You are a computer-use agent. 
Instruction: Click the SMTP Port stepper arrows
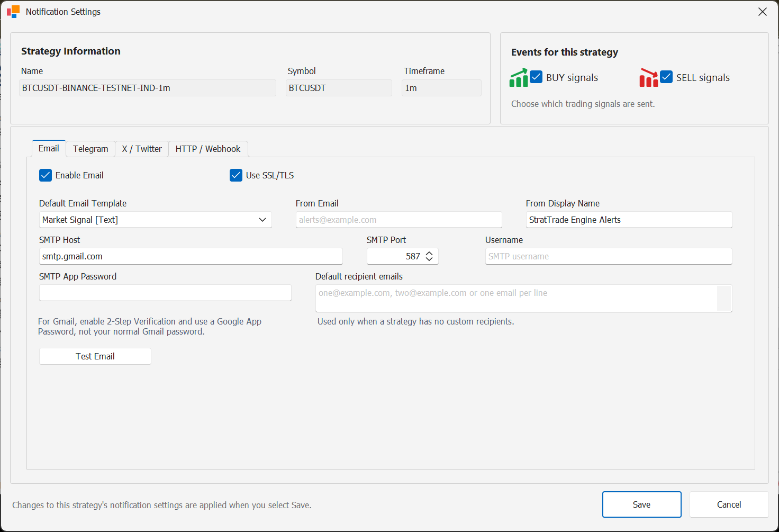click(x=429, y=256)
